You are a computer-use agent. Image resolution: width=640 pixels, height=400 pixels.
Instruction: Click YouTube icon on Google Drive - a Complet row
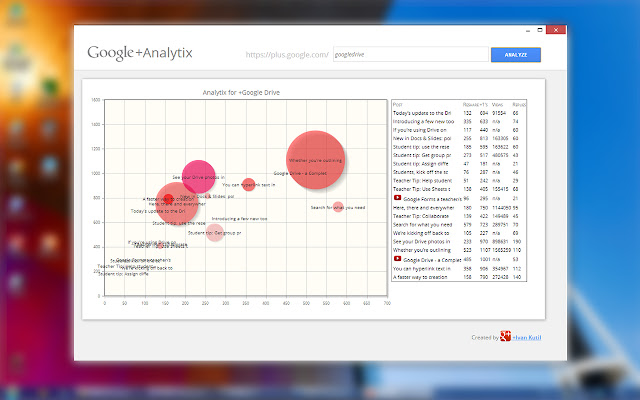click(x=397, y=258)
